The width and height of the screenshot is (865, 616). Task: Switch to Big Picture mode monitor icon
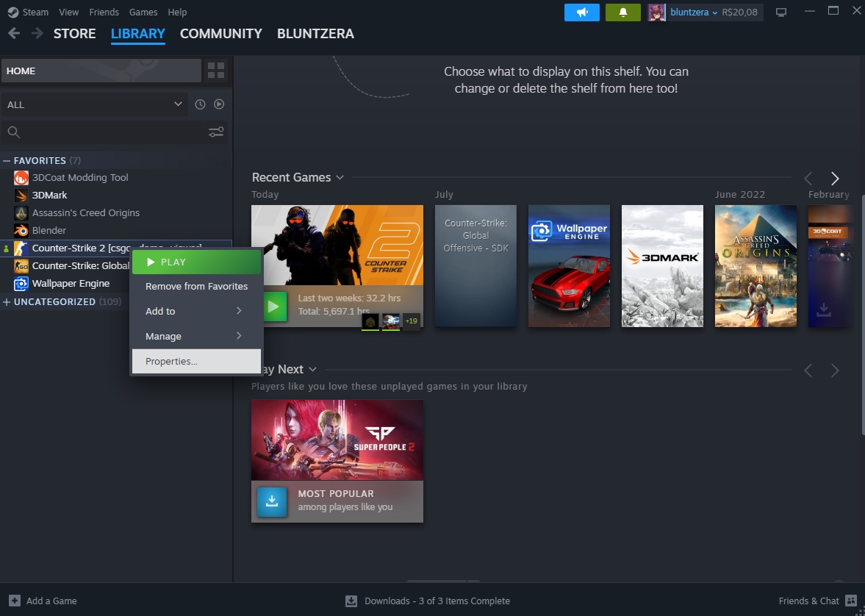click(x=781, y=12)
